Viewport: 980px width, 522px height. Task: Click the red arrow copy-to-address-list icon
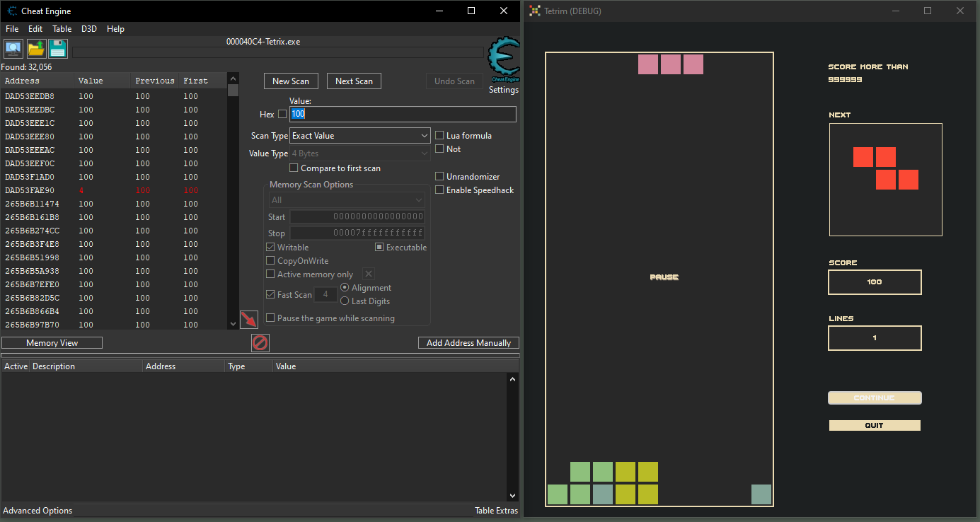[x=249, y=320]
